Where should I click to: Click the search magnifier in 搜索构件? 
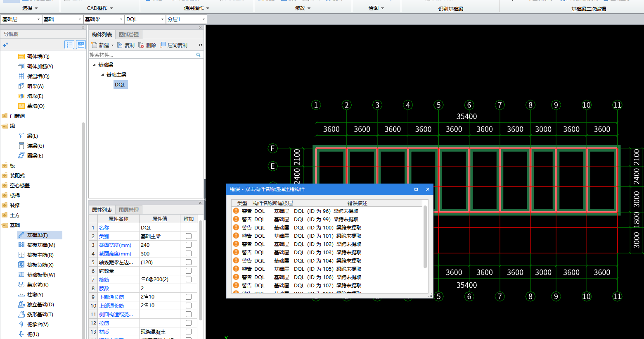coord(198,55)
